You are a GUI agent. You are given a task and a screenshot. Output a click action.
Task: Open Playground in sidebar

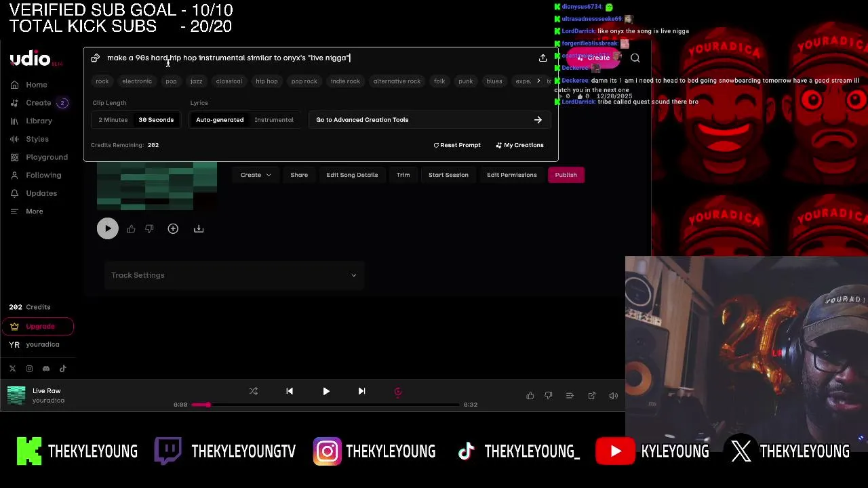tap(39, 157)
